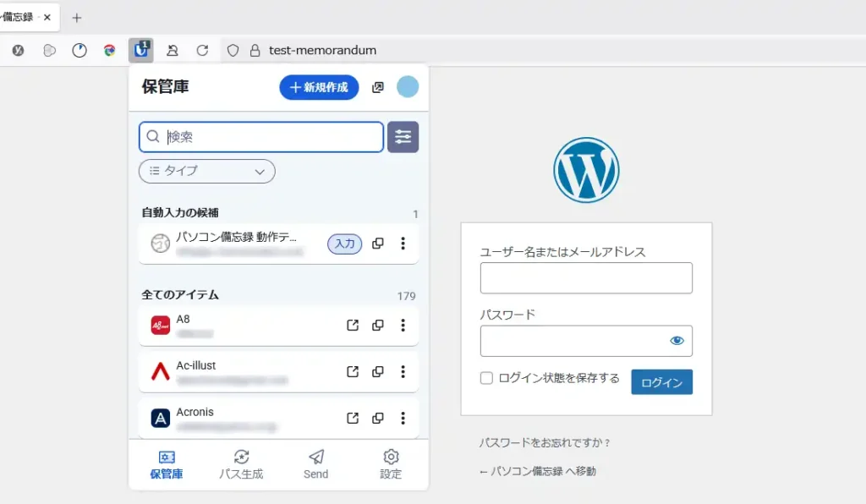Click the 新規作成 button
Screen dimensions: 866x504
point(319,87)
